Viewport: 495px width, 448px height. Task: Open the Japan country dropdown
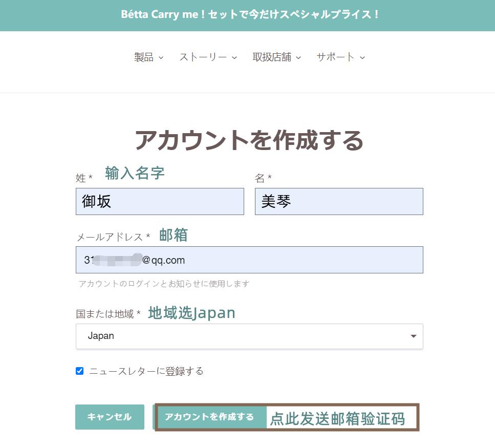coord(249,336)
